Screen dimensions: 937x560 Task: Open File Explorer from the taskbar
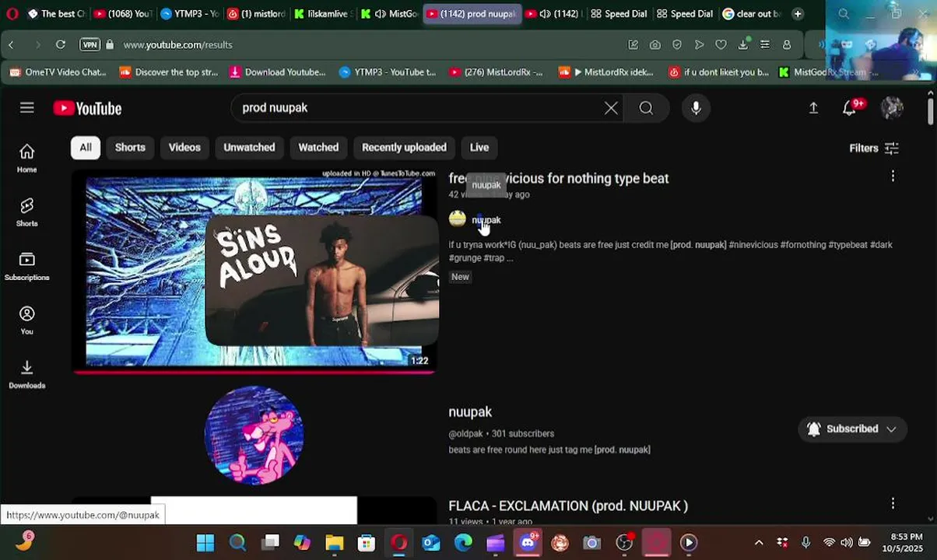click(334, 543)
